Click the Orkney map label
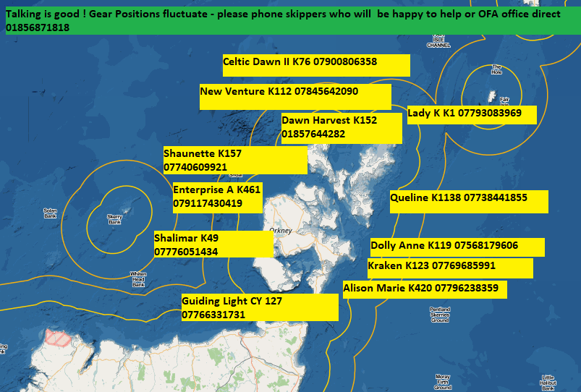The image size is (581, 392). [x=281, y=231]
